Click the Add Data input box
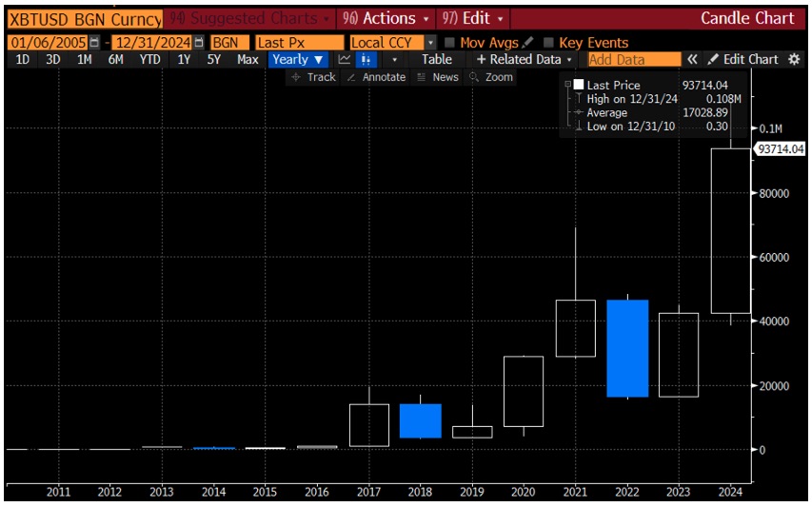The height and width of the screenshot is (507, 812). click(x=634, y=60)
